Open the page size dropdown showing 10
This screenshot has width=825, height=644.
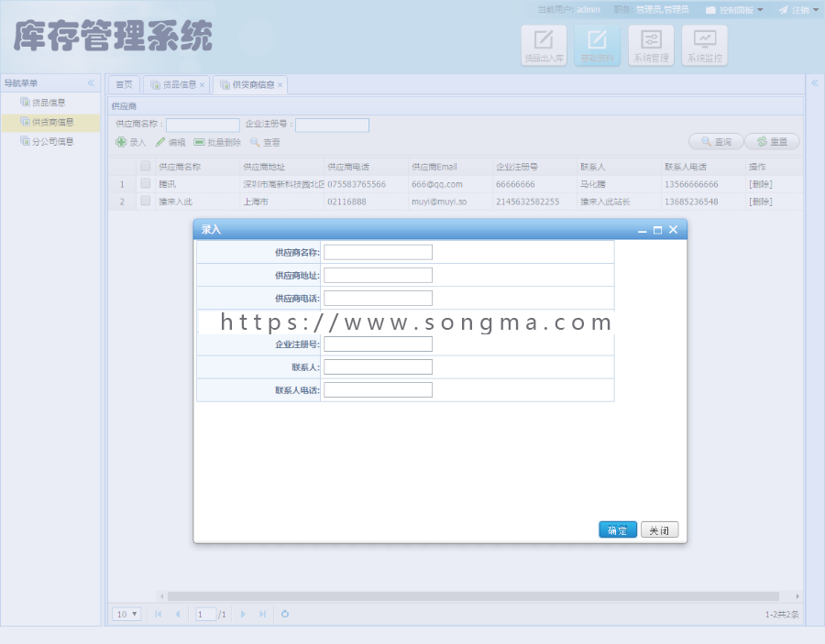click(x=126, y=614)
